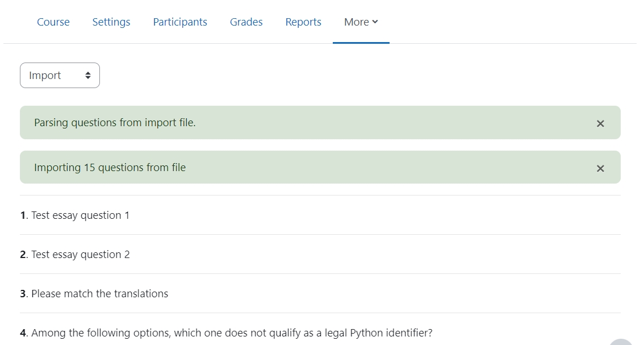This screenshot has width=644, height=345.
Task: Click the stepper arrows inside the Import selector
Action: tap(88, 75)
